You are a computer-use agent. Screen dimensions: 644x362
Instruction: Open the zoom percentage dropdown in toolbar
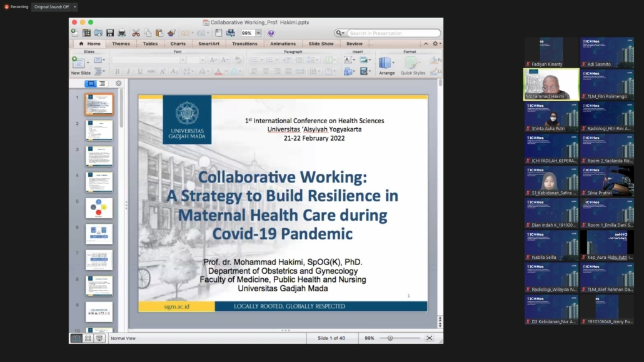pyautogui.click(x=258, y=33)
